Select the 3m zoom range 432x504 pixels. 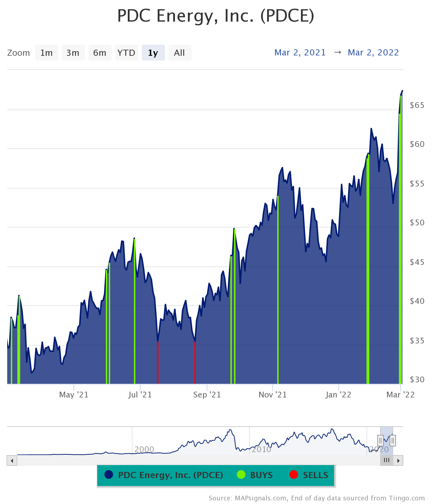[x=73, y=53]
